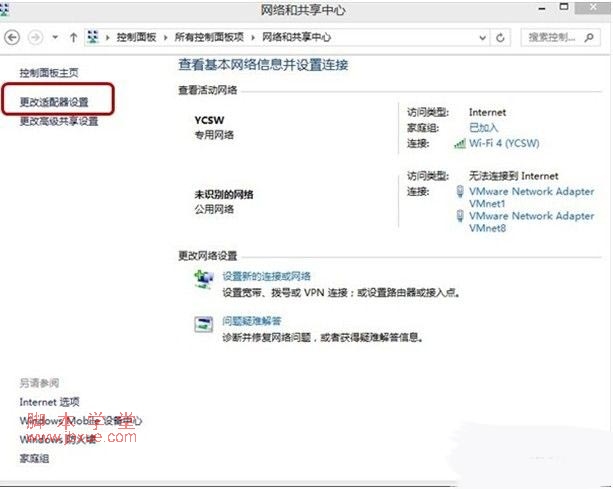613x489 pixels.
Task: Expand chevron after 所有控制面板项 breadcrumb
Action: (x=253, y=38)
